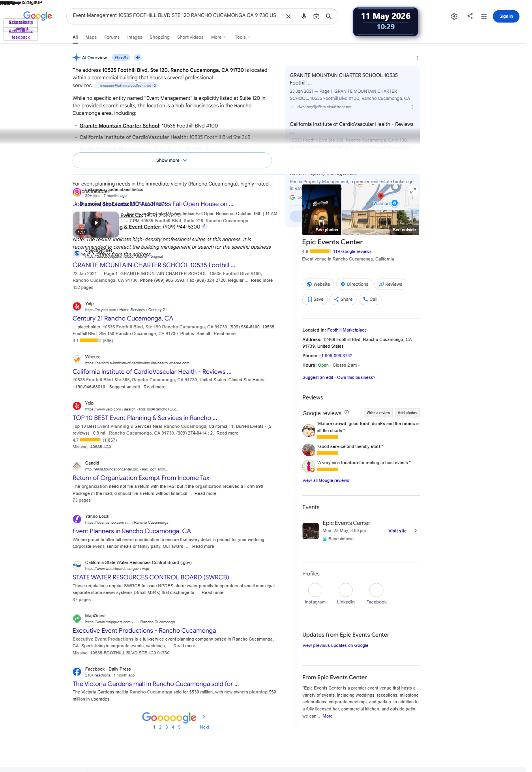Click the share icon in the header
Image resolution: width=532 pixels, height=772 pixels.
pyautogui.click(x=470, y=16)
